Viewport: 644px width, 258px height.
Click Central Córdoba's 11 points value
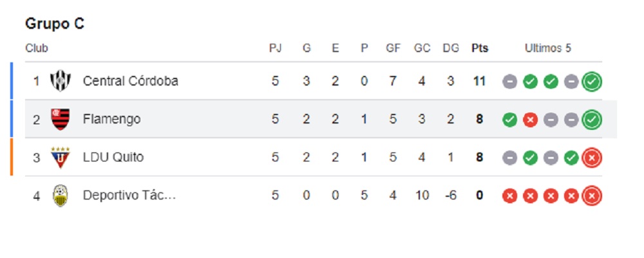[x=479, y=81]
